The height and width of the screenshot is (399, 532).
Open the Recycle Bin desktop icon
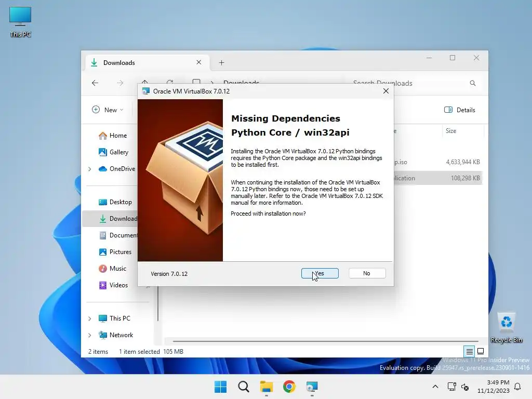coord(506,327)
